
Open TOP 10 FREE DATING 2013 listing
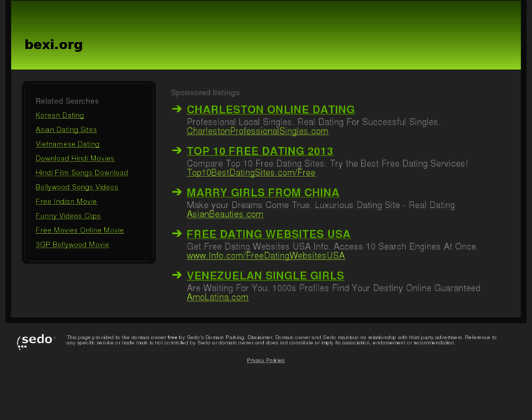(x=260, y=151)
